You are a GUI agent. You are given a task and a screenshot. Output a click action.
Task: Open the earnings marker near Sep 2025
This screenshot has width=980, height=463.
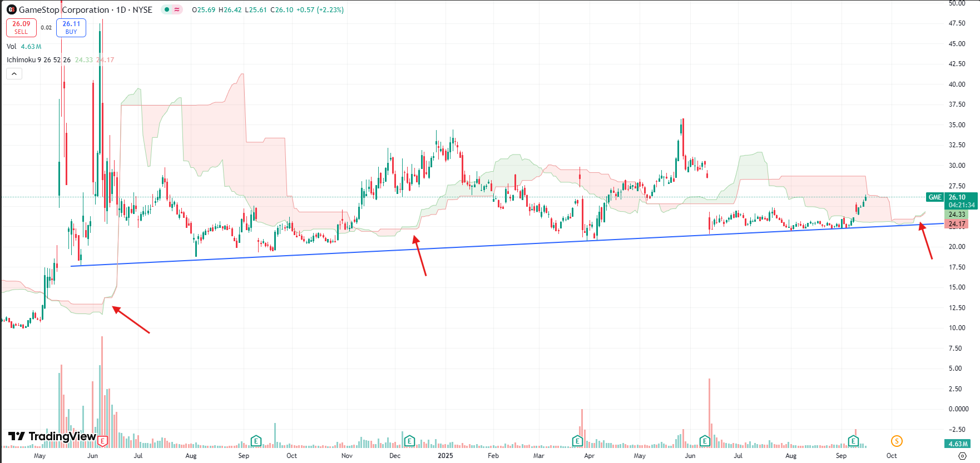click(x=853, y=441)
